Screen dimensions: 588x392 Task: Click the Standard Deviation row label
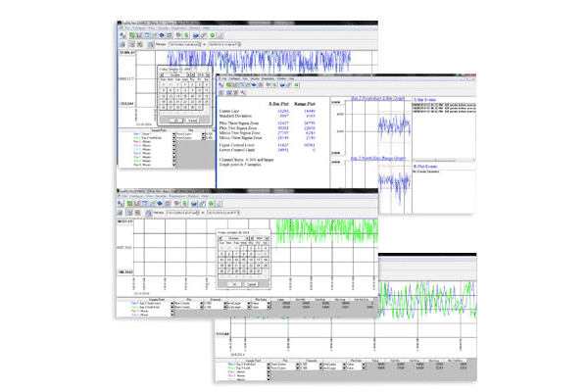pyautogui.click(x=235, y=116)
